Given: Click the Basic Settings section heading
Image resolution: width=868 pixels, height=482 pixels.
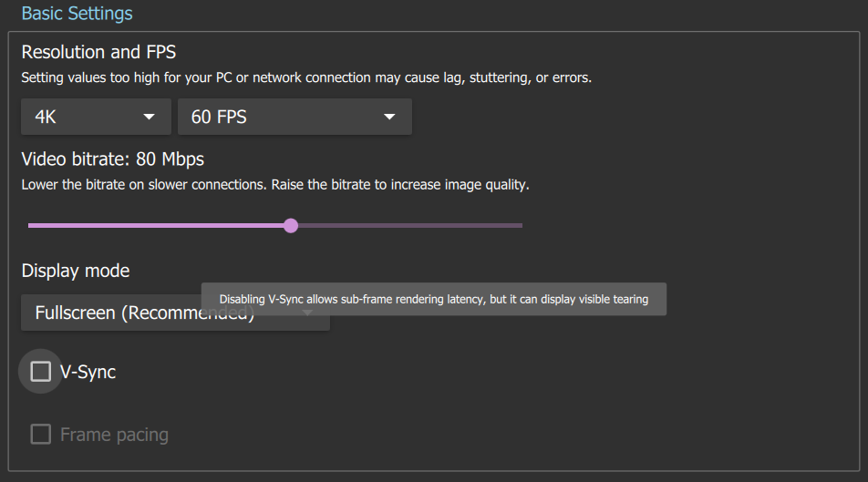Looking at the screenshot, I should 77,14.
